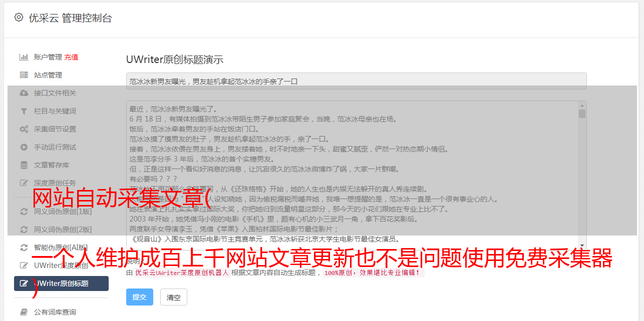This screenshot has width=644, height=321.
Task: Click the 同义词伪原创[1版] refresh icon
Action: (x=24, y=211)
